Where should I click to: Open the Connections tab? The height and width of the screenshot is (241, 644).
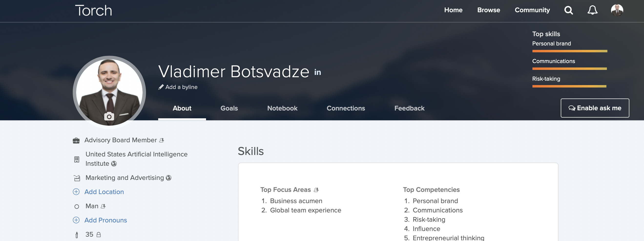(345, 108)
